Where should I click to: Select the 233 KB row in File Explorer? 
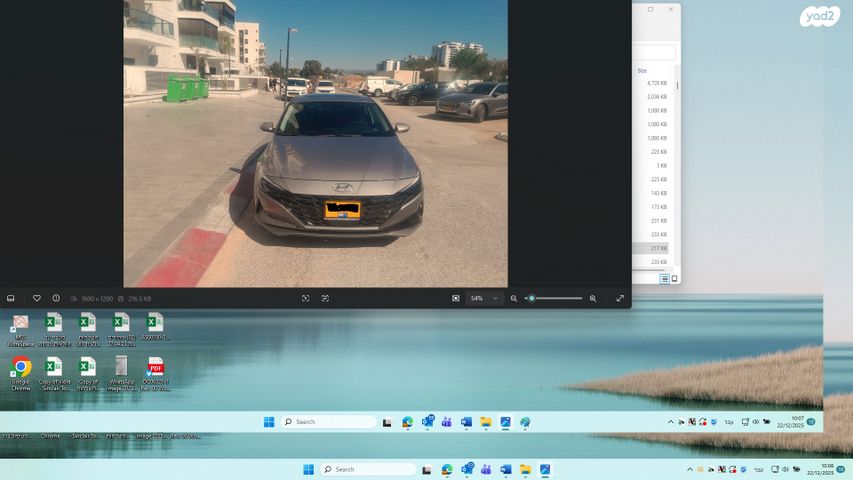click(652, 235)
